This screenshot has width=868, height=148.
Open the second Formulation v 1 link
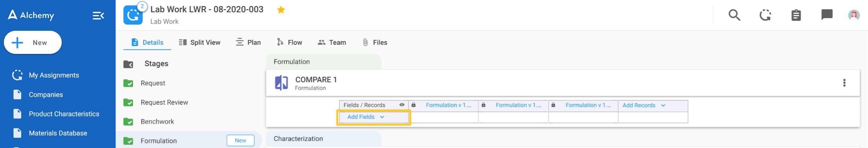pyautogui.click(x=518, y=105)
